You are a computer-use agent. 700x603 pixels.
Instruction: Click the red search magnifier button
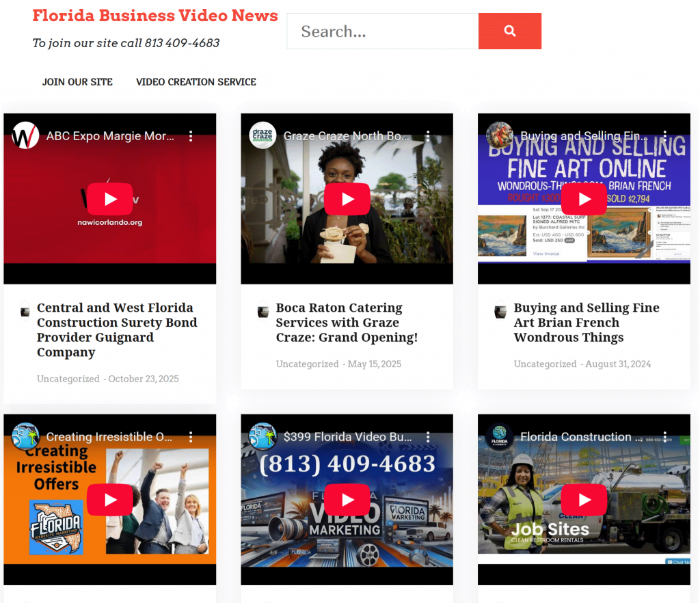coord(509,31)
